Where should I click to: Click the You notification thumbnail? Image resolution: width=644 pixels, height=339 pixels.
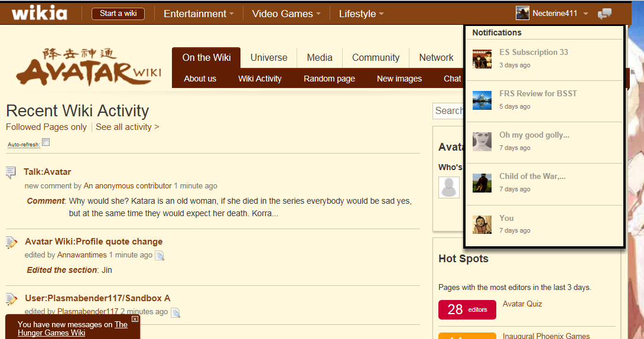pos(482,224)
